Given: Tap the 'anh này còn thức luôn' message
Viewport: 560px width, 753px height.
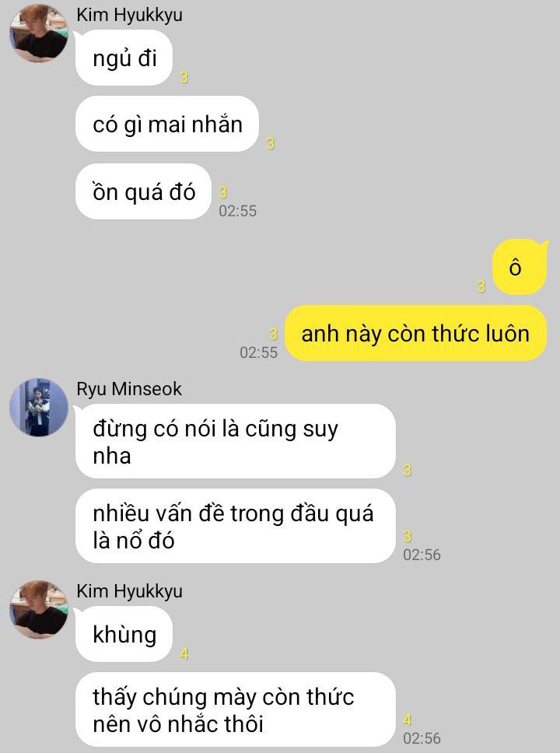Looking at the screenshot, I should [x=415, y=333].
